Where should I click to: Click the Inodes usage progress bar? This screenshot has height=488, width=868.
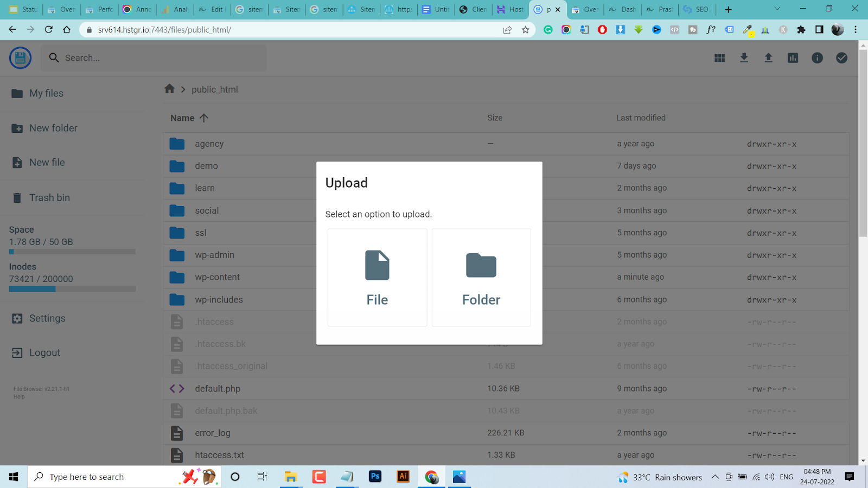click(x=72, y=289)
